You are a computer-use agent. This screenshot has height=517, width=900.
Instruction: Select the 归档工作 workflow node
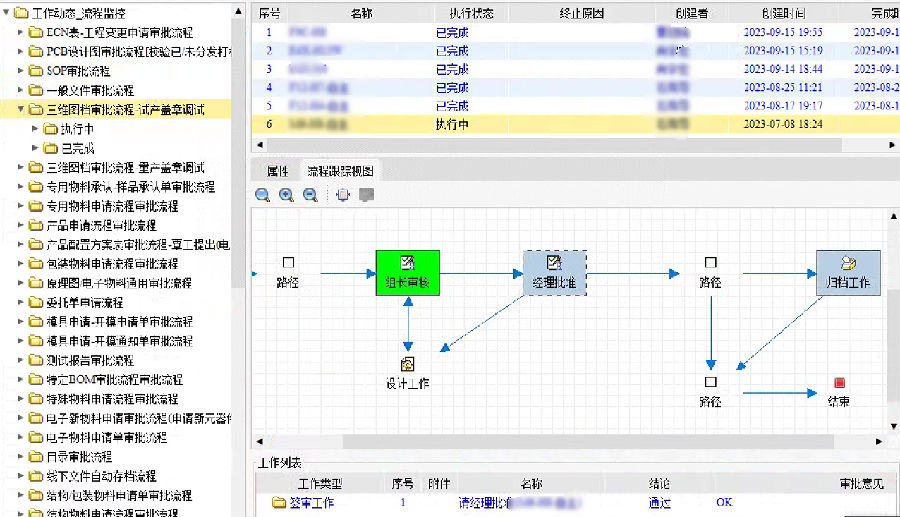(x=848, y=273)
